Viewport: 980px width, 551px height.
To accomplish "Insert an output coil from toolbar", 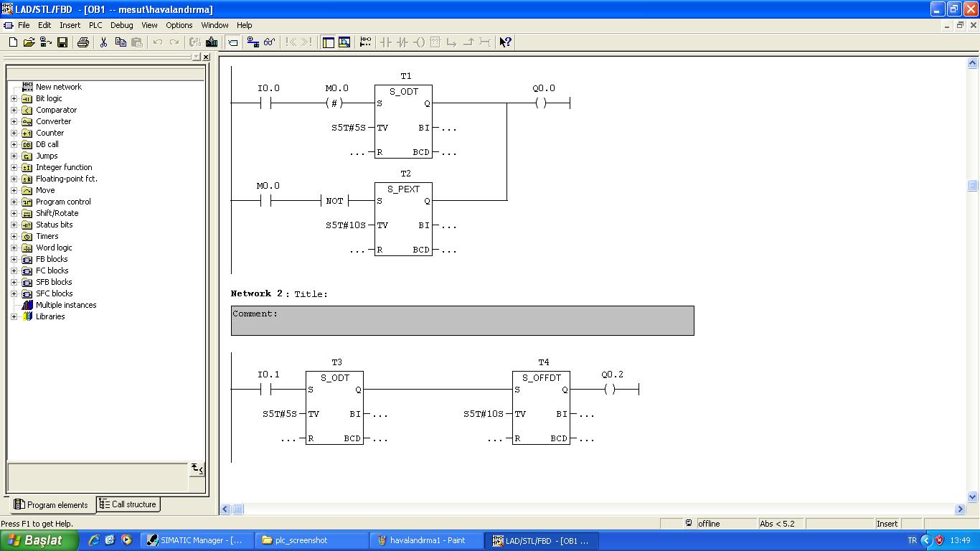I will click(419, 42).
